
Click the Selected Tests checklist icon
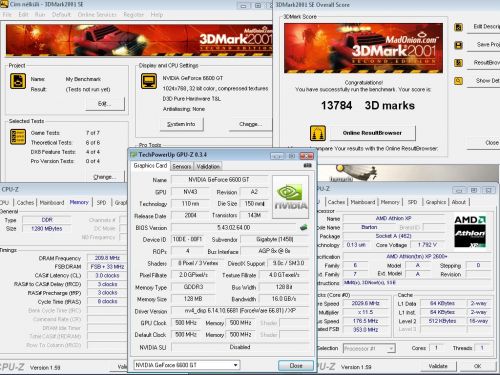pyautogui.click(x=18, y=137)
